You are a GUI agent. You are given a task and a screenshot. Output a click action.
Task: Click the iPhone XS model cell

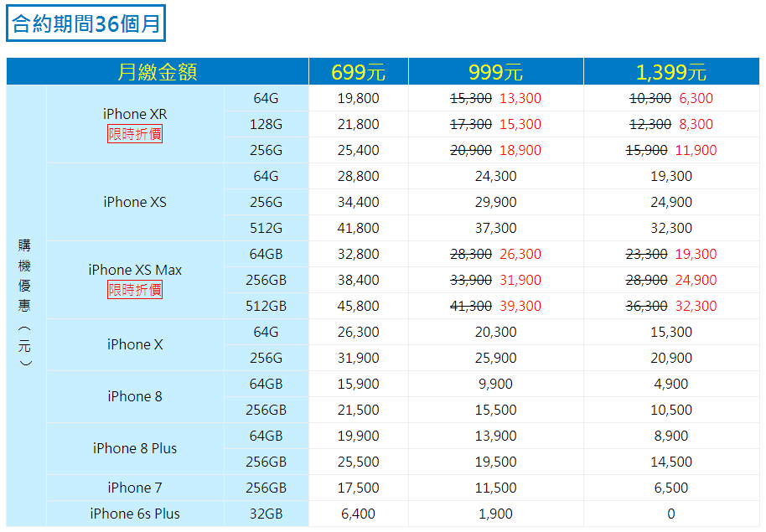point(135,202)
